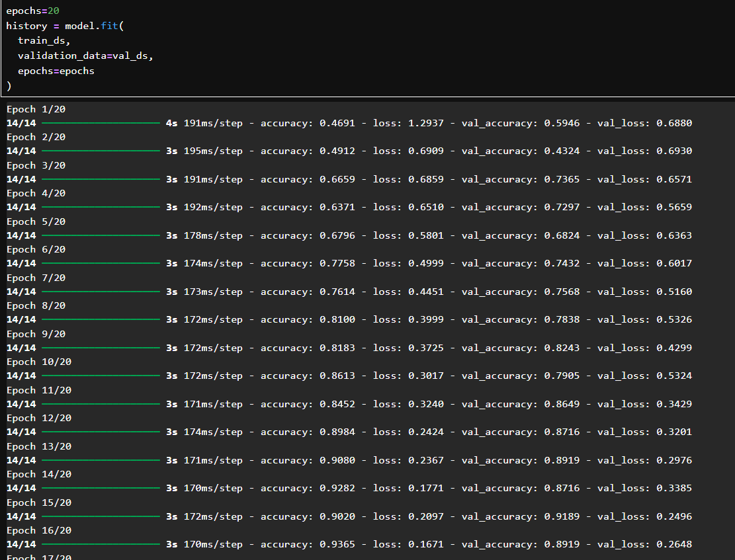The image size is (735, 560).
Task: Click the 'Epoch 14/20' output label
Action: (x=39, y=474)
